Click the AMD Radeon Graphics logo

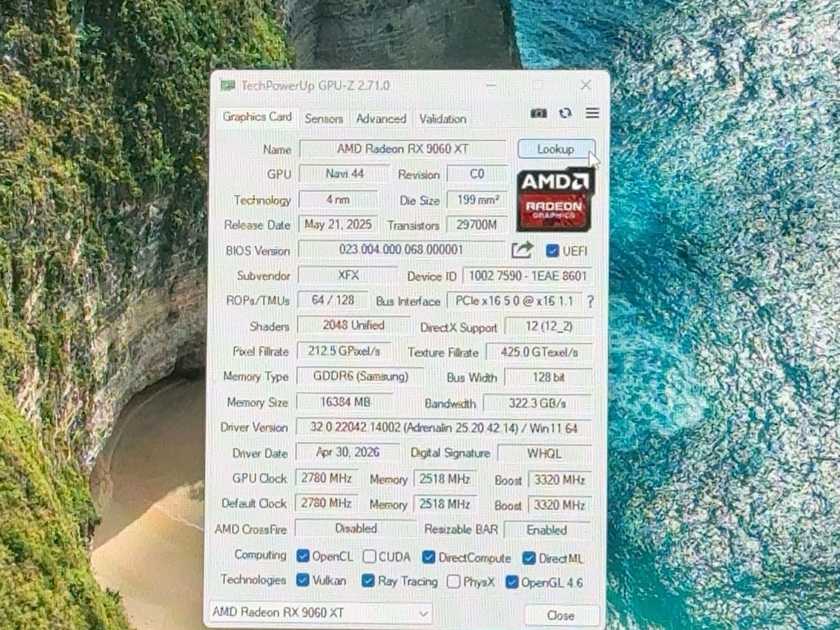(x=555, y=200)
